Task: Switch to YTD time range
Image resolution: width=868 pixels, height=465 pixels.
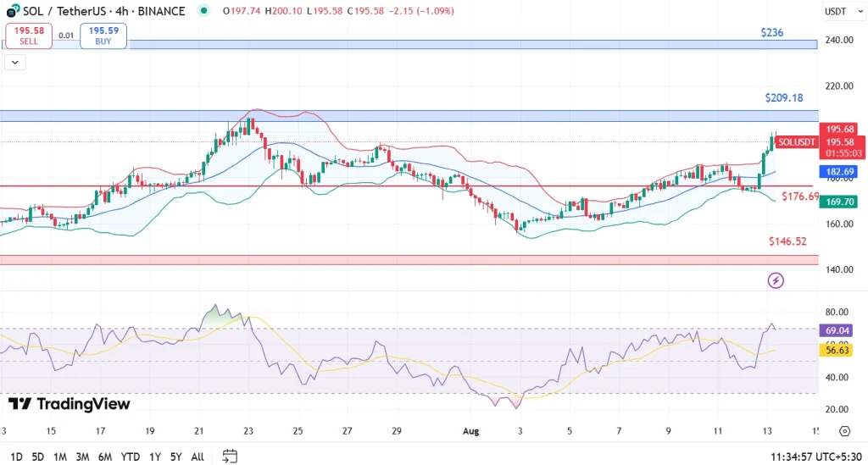Action: point(130,457)
